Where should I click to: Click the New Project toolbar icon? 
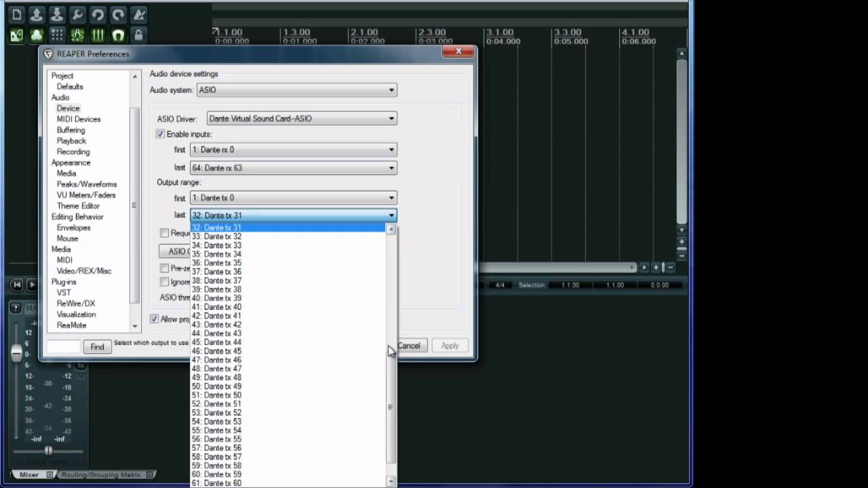coord(16,14)
